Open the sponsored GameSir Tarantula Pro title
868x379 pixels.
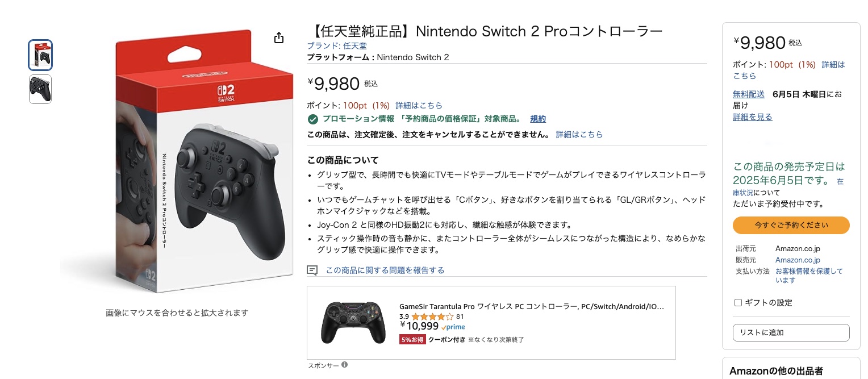531,307
